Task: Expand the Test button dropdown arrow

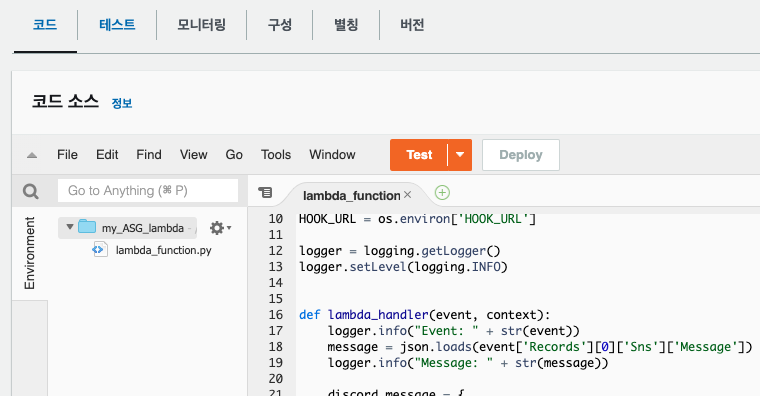Action: tap(460, 155)
